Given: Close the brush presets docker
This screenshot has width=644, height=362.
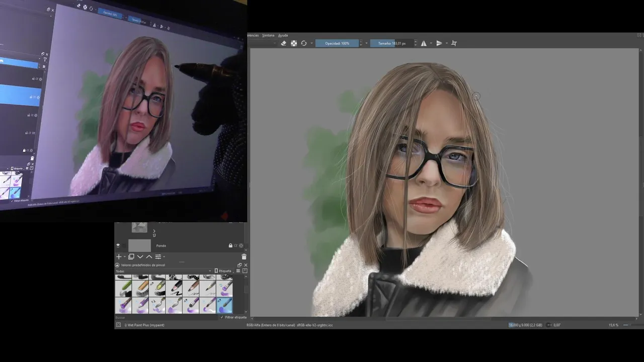Looking at the screenshot, I should tap(246, 265).
